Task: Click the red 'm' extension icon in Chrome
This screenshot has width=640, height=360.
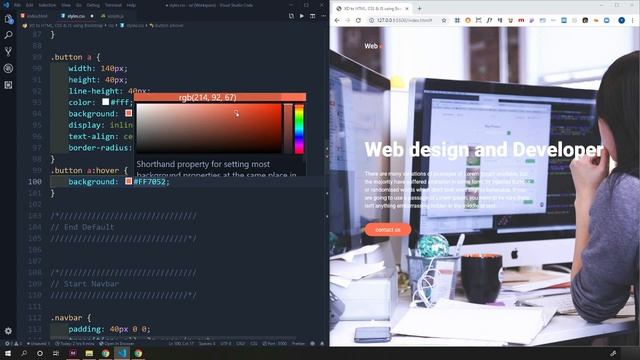Action: point(521,20)
